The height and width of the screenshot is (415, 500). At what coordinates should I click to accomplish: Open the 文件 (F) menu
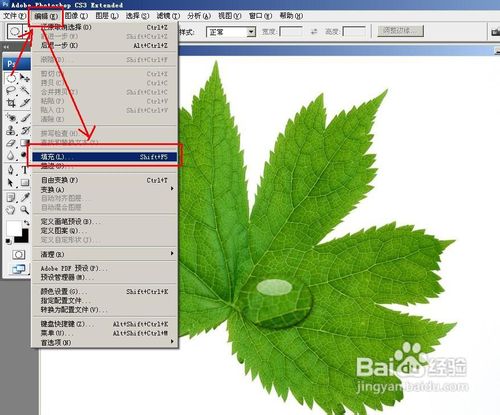[x=15, y=16]
